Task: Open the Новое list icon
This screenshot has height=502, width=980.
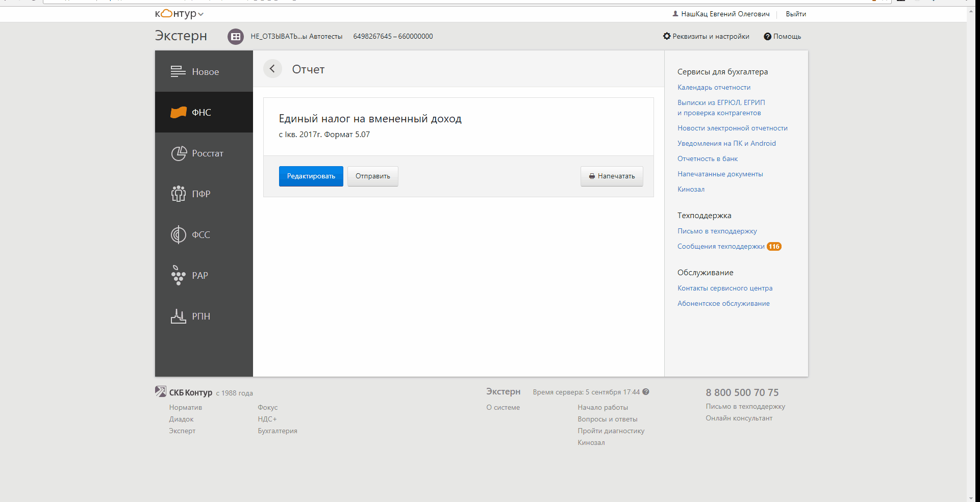Action: coord(178,71)
